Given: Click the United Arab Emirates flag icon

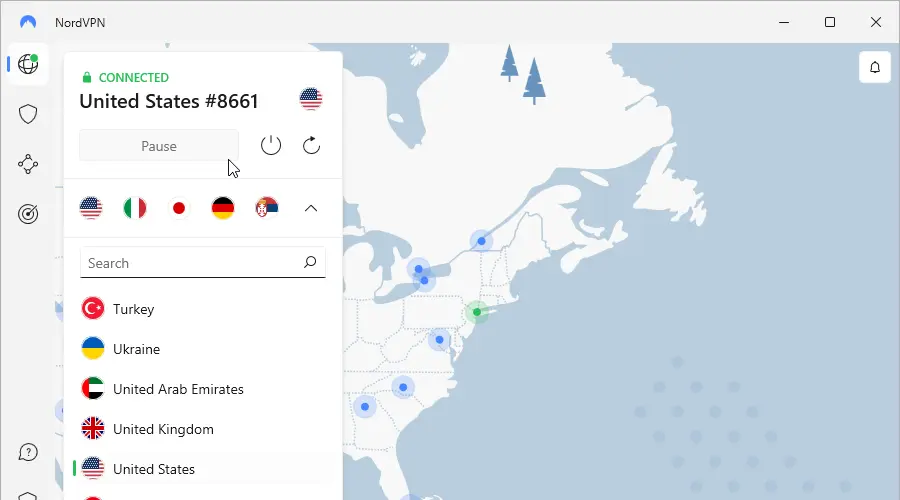Looking at the screenshot, I should 93,389.
